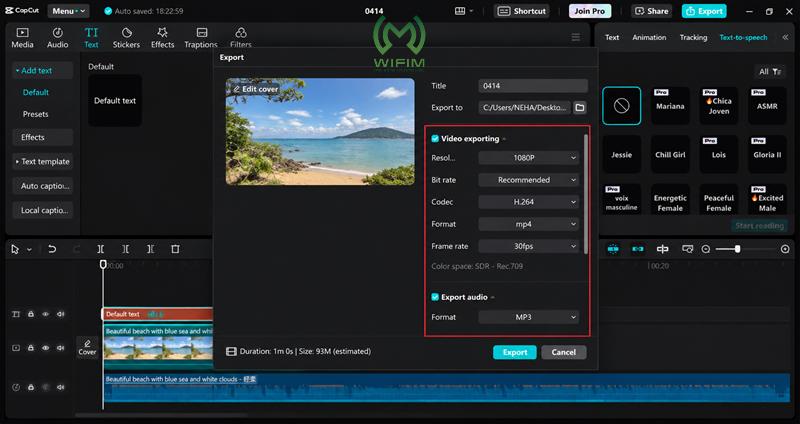The width and height of the screenshot is (800, 424).
Task: Click the Default text clip on timeline
Action: (158, 314)
